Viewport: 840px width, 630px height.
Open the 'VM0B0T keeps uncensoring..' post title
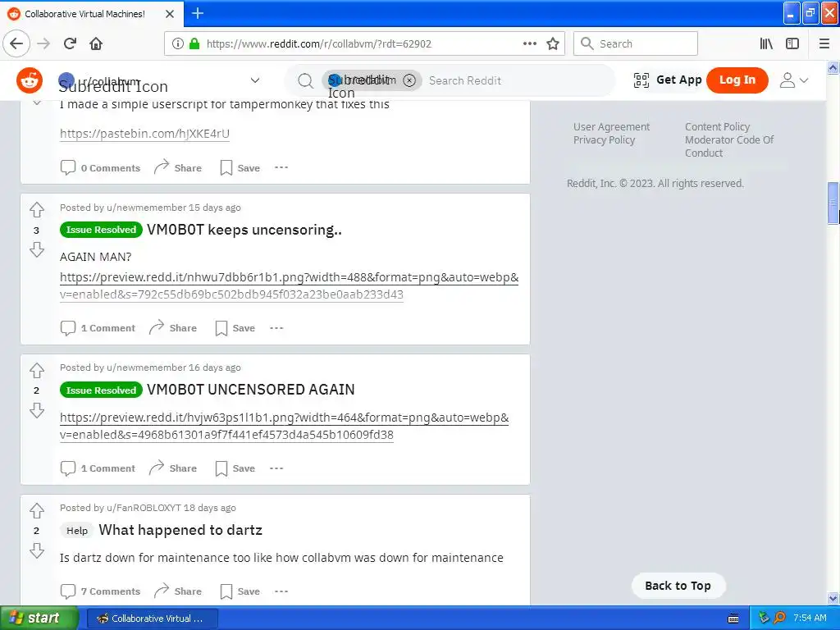244,230
